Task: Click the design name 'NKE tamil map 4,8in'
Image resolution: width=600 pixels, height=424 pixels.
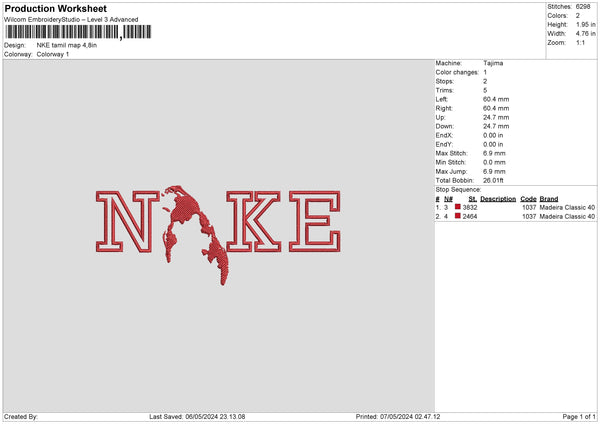Action: [67, 45]
